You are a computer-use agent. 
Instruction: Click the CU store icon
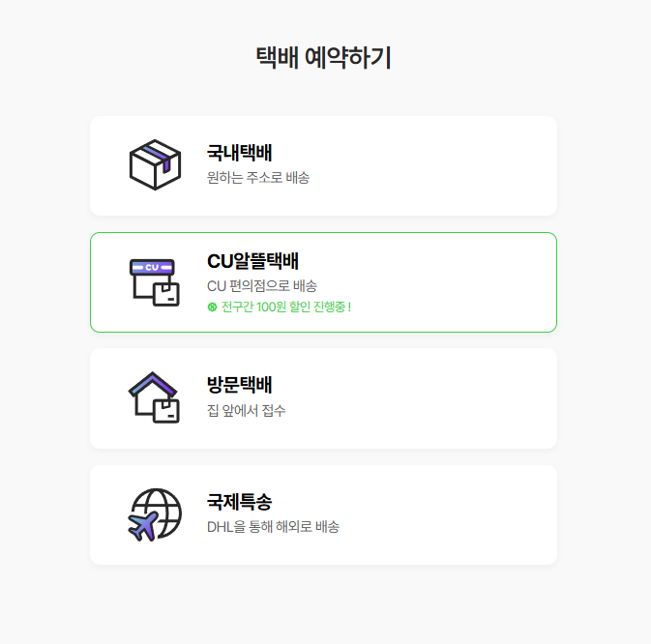(x=155, y=282)
